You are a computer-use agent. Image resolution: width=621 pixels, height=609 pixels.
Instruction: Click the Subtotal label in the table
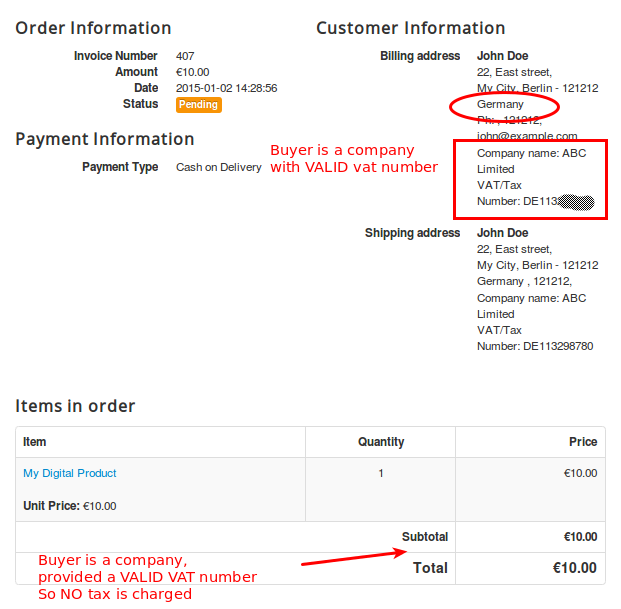coord(424,537)
